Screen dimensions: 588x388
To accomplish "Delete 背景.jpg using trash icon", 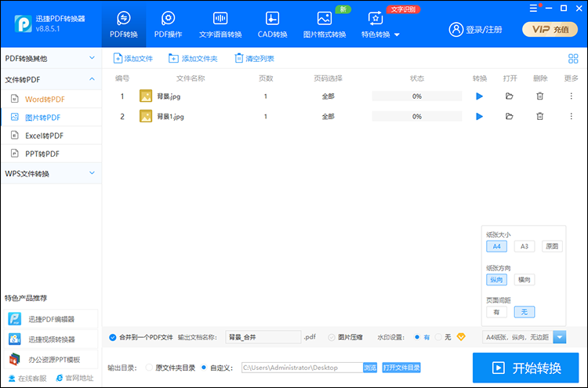I will (x=539, y=96).
